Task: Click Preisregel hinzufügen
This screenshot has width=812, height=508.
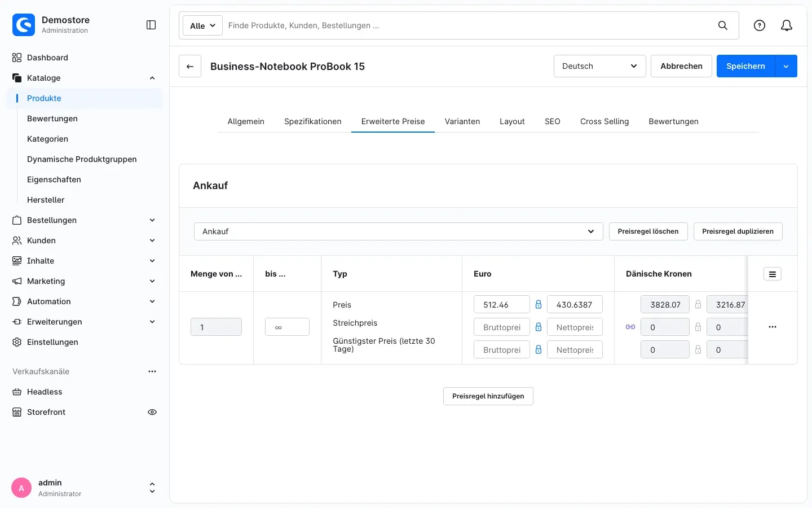Action: tap(488, 396)
